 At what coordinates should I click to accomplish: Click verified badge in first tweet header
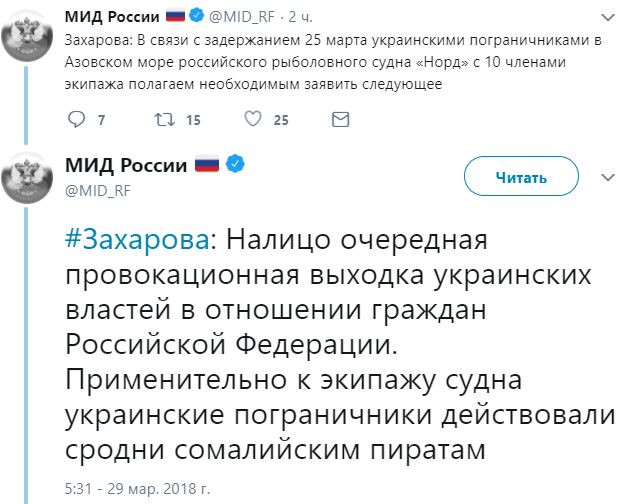tap(197, 16)
